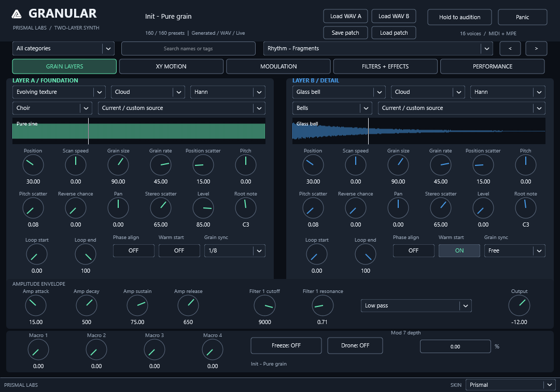
Task: Click Layer B Pan knob
Action: coord(398,208)
